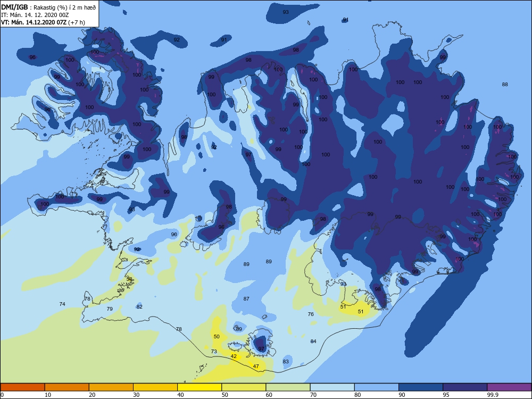Click the dark orange 0–10 legend swatch

(22, 387)
